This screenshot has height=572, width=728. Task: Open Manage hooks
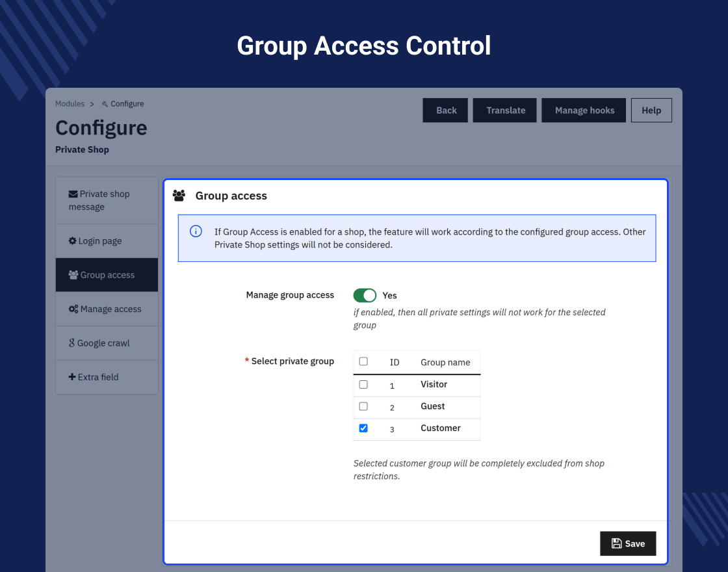coord(584,110)
